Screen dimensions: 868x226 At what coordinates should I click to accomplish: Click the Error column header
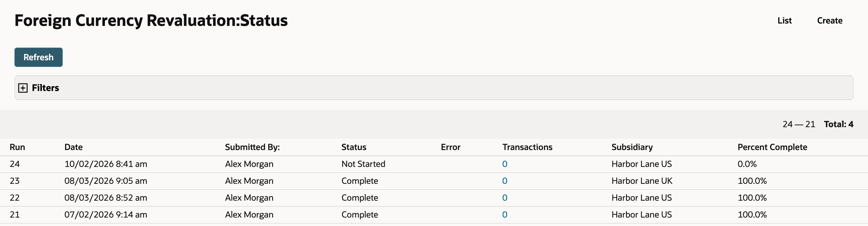tap(451, 147)
